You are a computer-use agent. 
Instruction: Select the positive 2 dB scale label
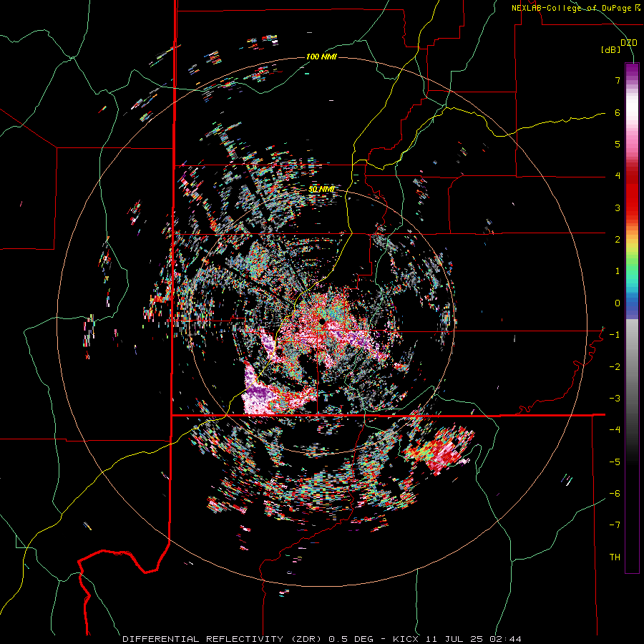click(x=618, y=240)
